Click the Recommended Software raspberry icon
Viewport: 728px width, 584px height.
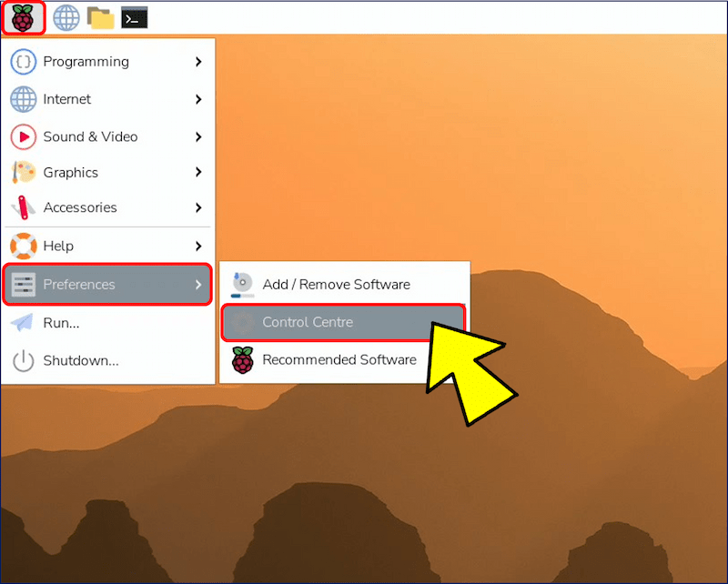tap(242, 360)
